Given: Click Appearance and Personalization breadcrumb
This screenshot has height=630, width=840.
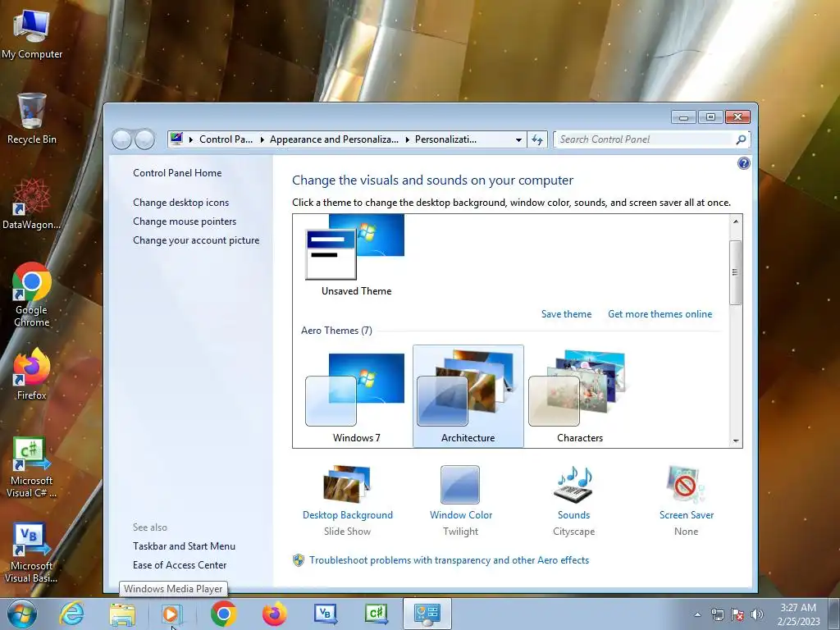Looking at the screenshot, I should (x=334, y=139).
